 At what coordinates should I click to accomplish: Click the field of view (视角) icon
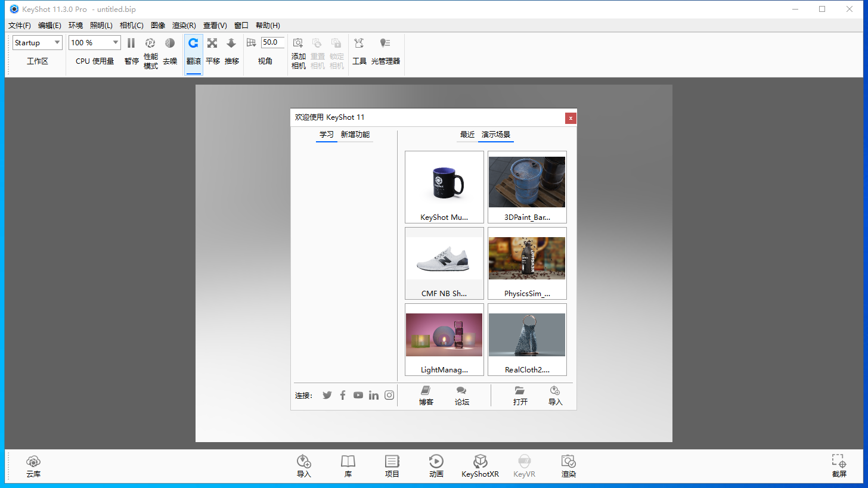pos(251,43)
